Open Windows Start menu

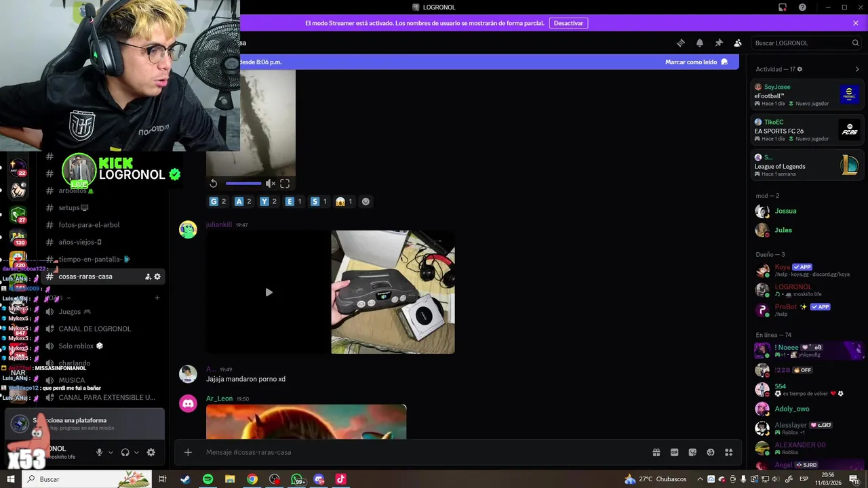[11, 479]
